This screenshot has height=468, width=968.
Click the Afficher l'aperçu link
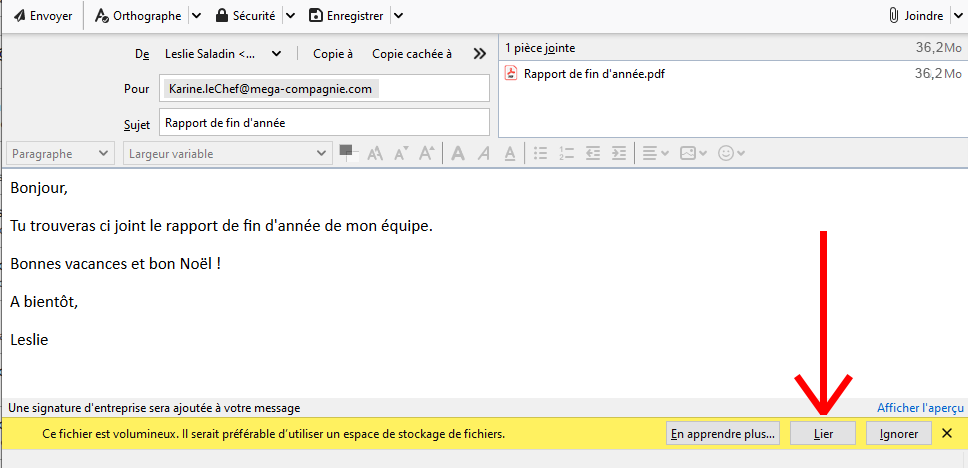point(920,408)
